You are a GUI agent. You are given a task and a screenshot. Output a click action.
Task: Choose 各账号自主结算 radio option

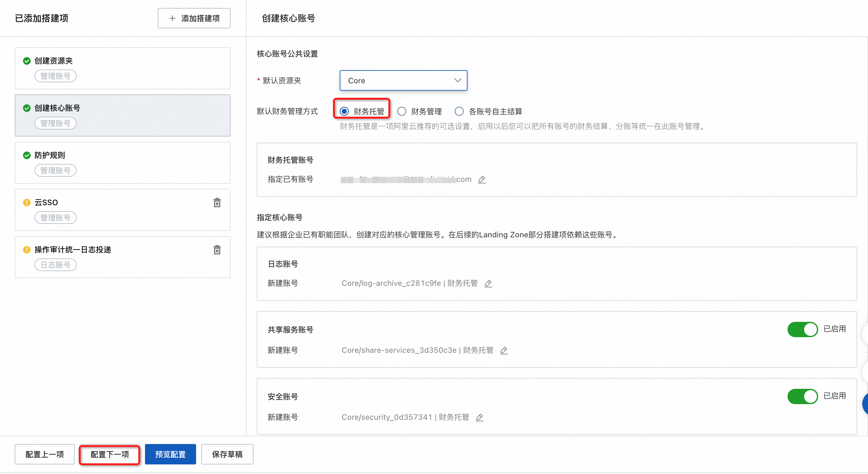click(459, 111)
